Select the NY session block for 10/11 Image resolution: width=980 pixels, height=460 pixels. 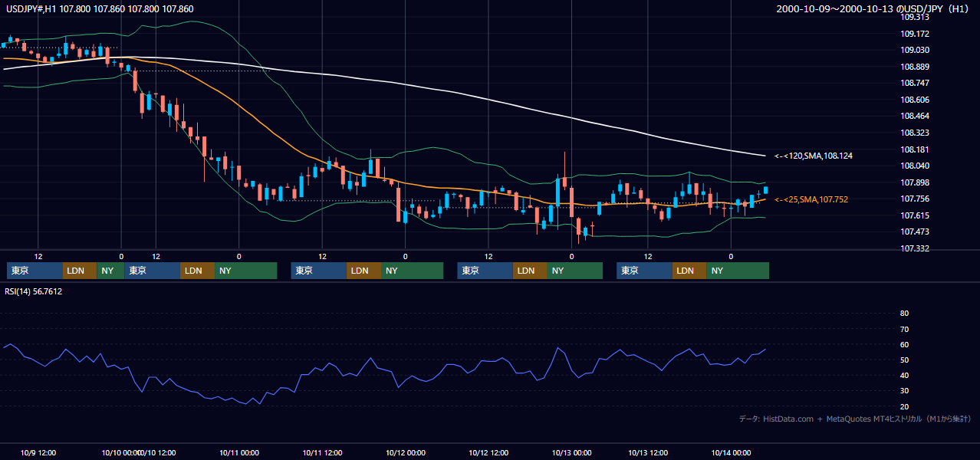click(x=412, y=271)
